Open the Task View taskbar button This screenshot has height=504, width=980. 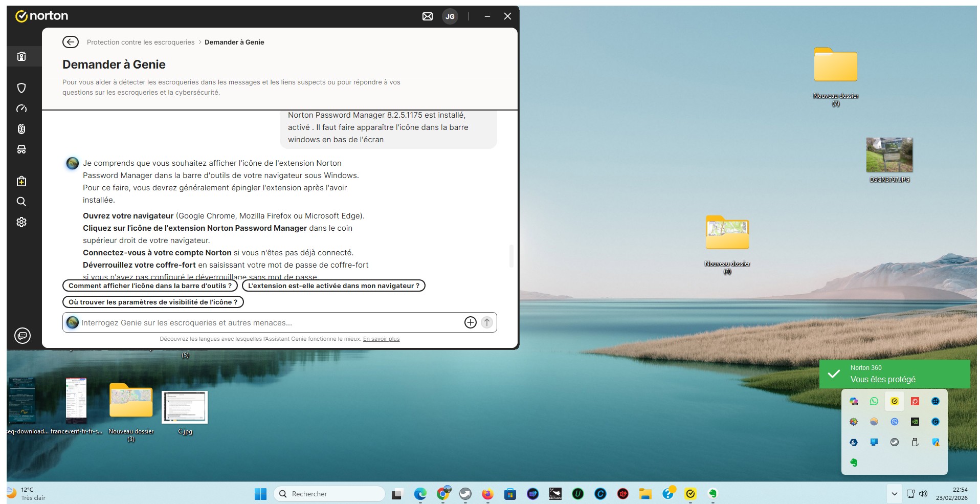pos(397,494)
